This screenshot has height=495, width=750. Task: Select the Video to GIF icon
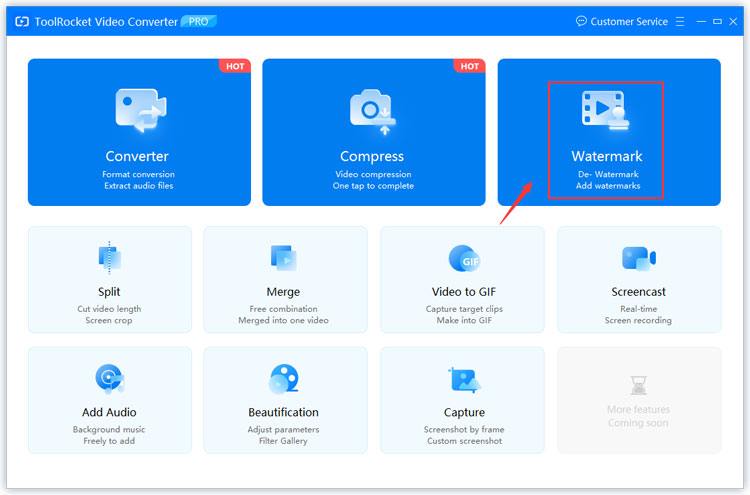(464, 258)
